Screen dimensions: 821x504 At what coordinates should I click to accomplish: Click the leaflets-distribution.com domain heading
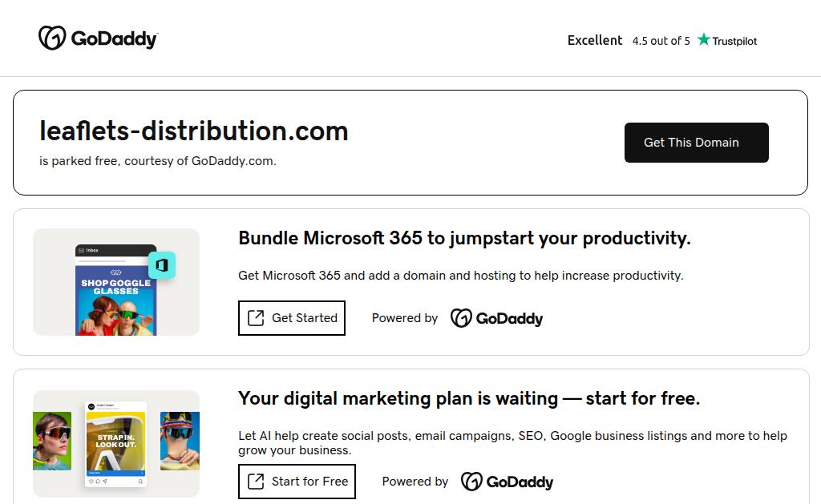coord(194,131)
